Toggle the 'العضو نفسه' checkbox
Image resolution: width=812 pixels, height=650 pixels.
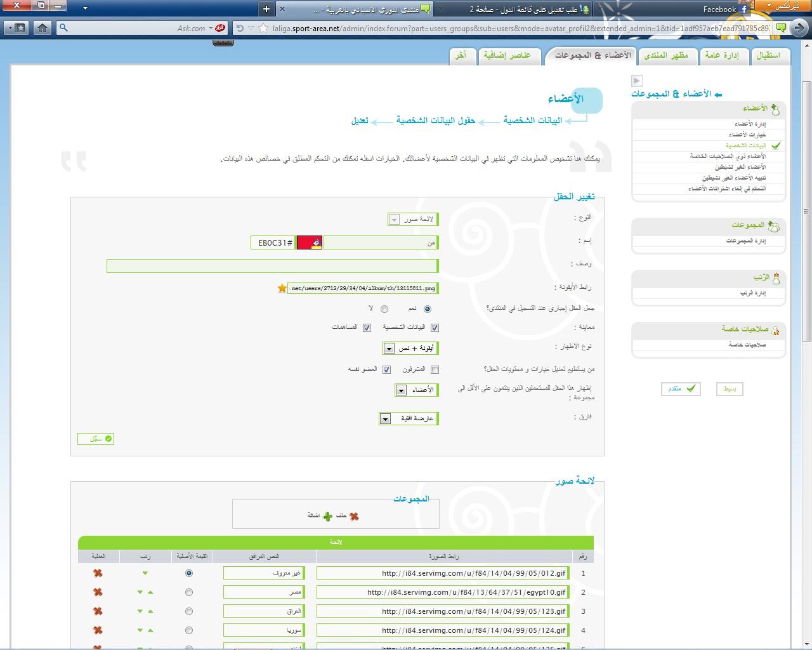point(386,369)
